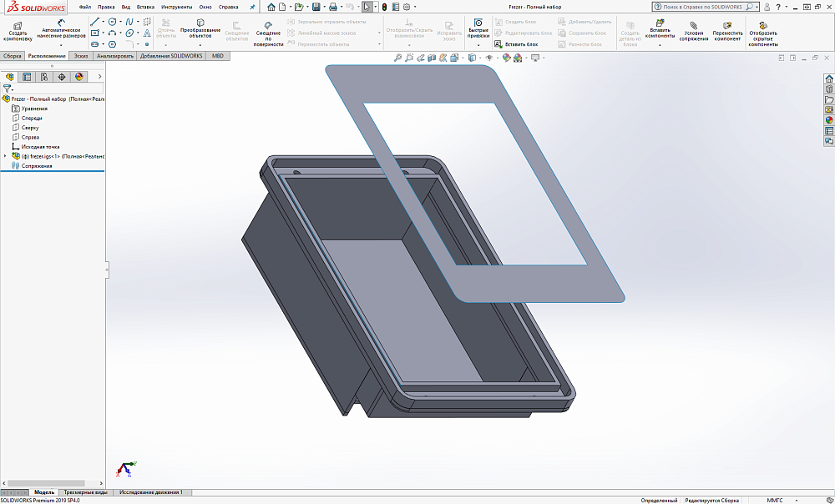
Task: Open the Save icon dropdown arrow
Action: [324, 7]
